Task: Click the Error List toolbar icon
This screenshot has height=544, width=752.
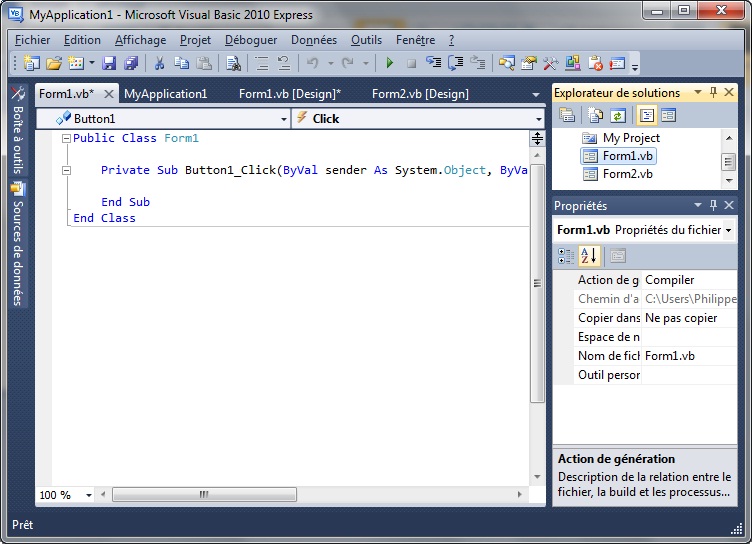Action: [x=595, y=63]
